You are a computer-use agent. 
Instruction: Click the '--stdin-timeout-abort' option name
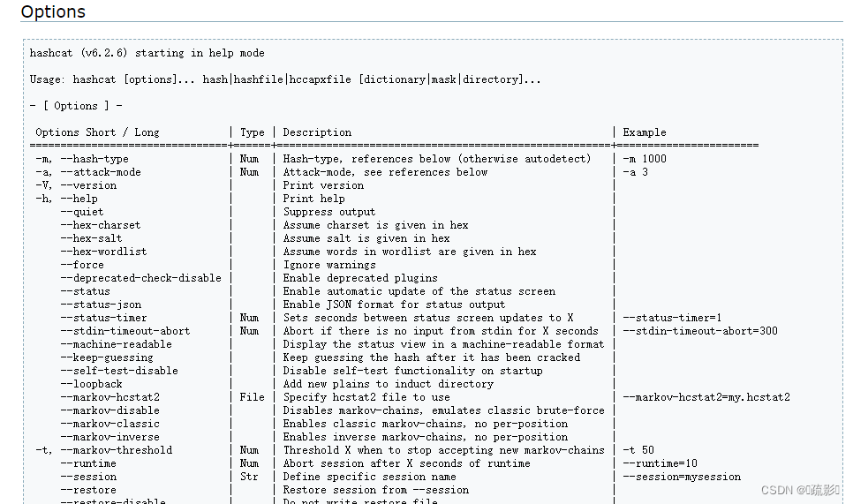[x=125, y=331]
